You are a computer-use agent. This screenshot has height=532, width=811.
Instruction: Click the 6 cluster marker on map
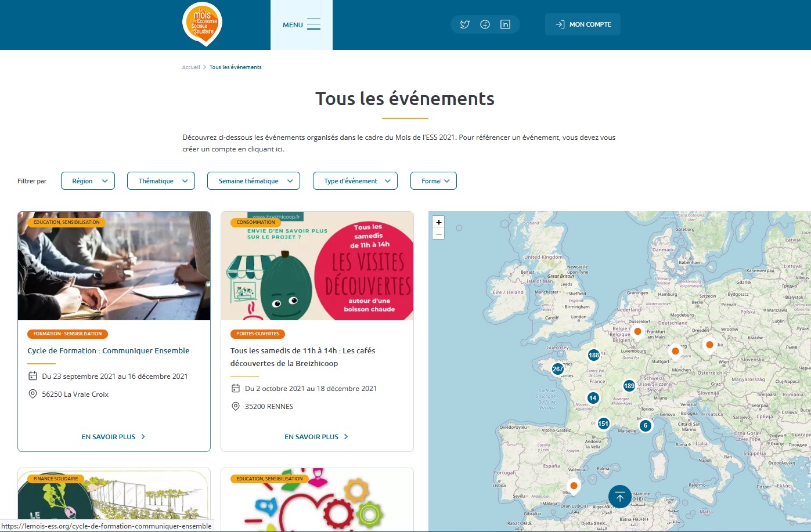point(646,425)
